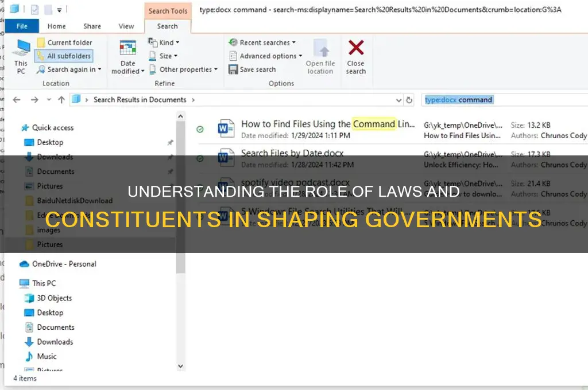Open the File menu
Image resolution: width=588 pixels, height=390 pixels.
click(x=22, y=26)
